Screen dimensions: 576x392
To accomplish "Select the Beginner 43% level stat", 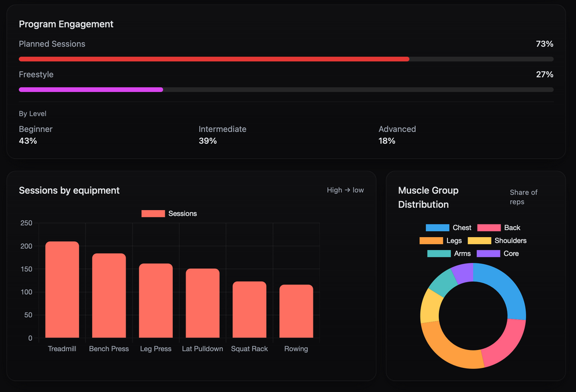I will tap(36, 135).
